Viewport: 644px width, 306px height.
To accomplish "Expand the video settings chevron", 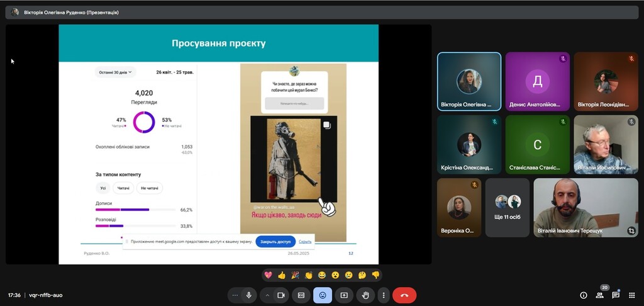I will 267,295.
